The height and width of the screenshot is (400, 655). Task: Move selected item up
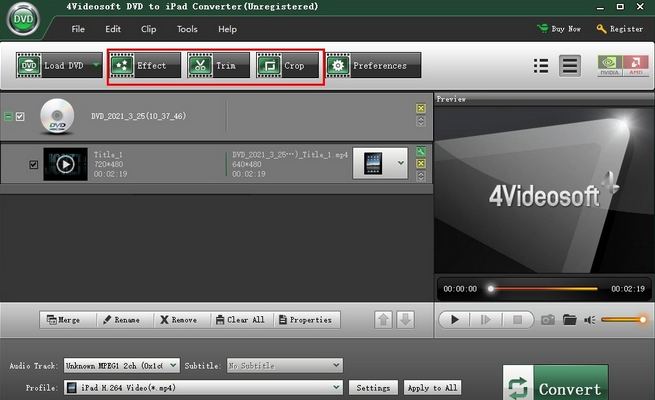pos(383,320)
